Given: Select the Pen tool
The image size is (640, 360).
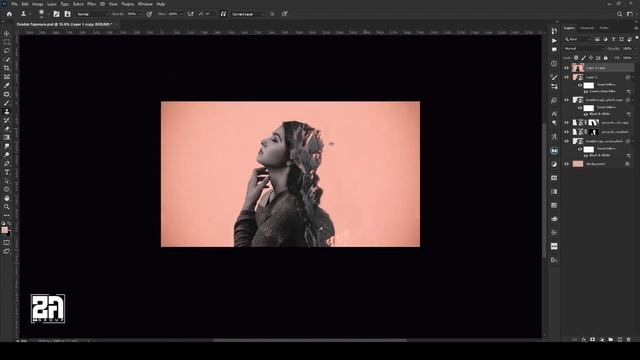Looking at the screenshot, I should 7,163.
